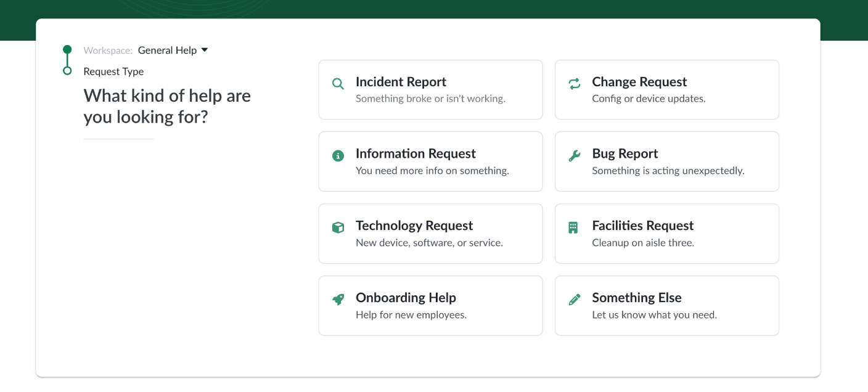Choose the Change Request title text
This screenshot has width=868, height=392.
[x=639, y=82]
